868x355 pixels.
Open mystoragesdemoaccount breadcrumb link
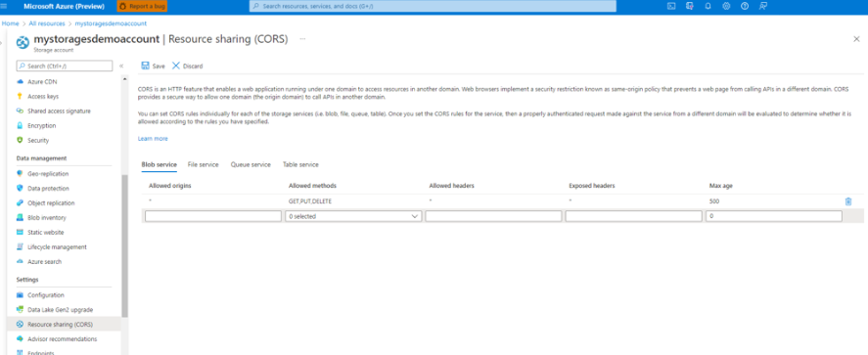point(111,23)
